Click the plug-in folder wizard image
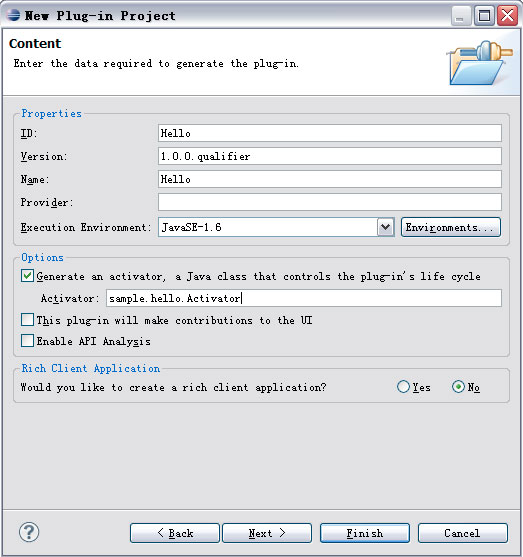 (480, 63)
